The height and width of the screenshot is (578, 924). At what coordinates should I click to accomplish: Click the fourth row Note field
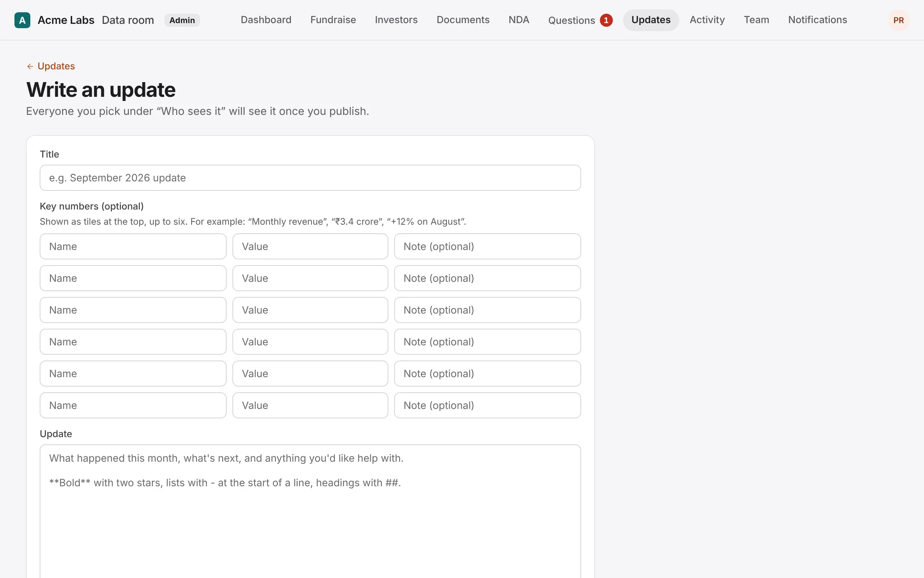pyautogui.click(x=487, y=342)
